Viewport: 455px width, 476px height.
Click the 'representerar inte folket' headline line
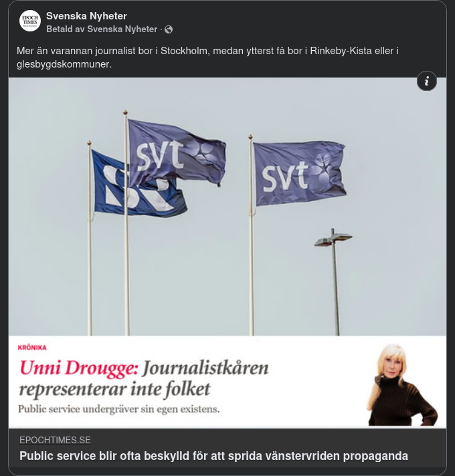[115, 390]
